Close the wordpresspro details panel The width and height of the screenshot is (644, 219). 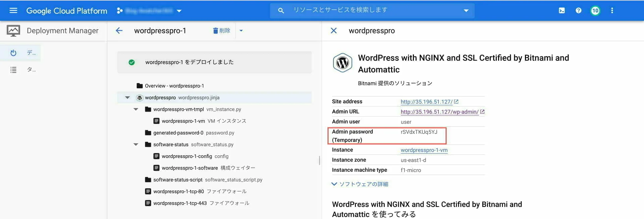(334, 31)
